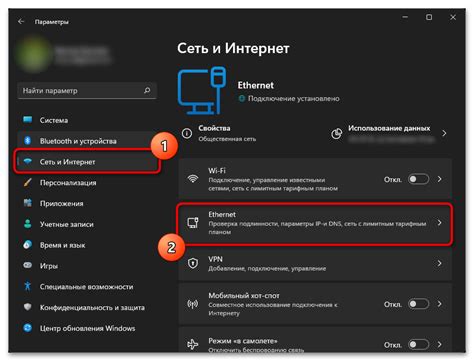
Task: Click the mobile hotspot antenna icon
Action: coord(193,304)
